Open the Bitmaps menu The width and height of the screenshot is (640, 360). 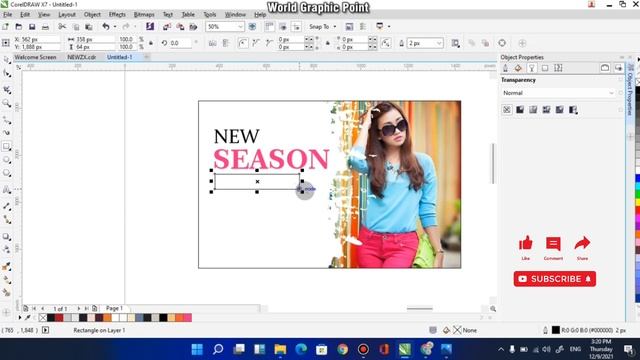[x=144, y=14]
